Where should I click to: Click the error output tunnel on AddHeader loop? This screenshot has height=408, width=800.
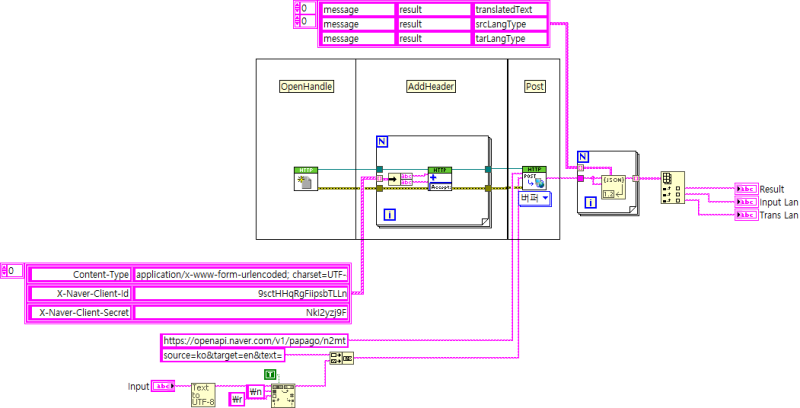point(488,189)
